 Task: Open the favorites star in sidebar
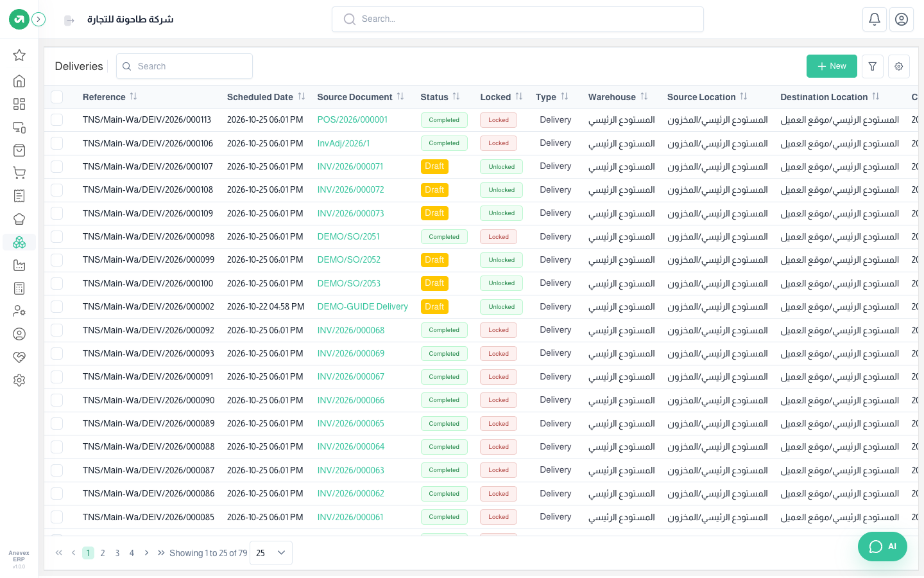click(19, 55)
